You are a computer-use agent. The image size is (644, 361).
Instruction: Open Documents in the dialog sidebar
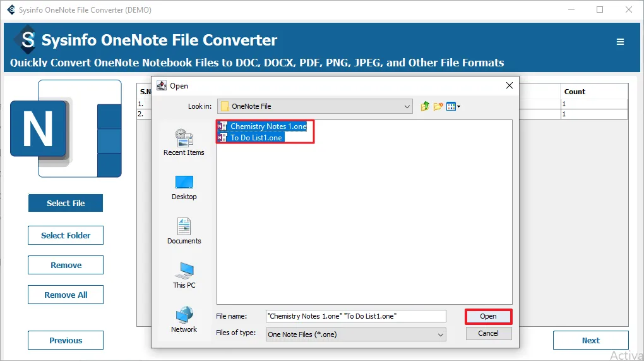(x=184, y=231)
